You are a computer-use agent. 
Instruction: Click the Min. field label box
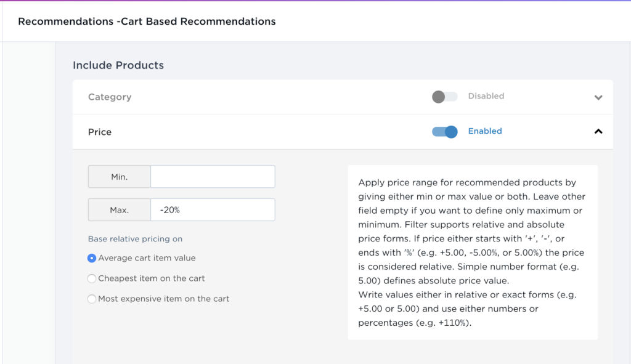pyautogui.click(x=119, y=177)
